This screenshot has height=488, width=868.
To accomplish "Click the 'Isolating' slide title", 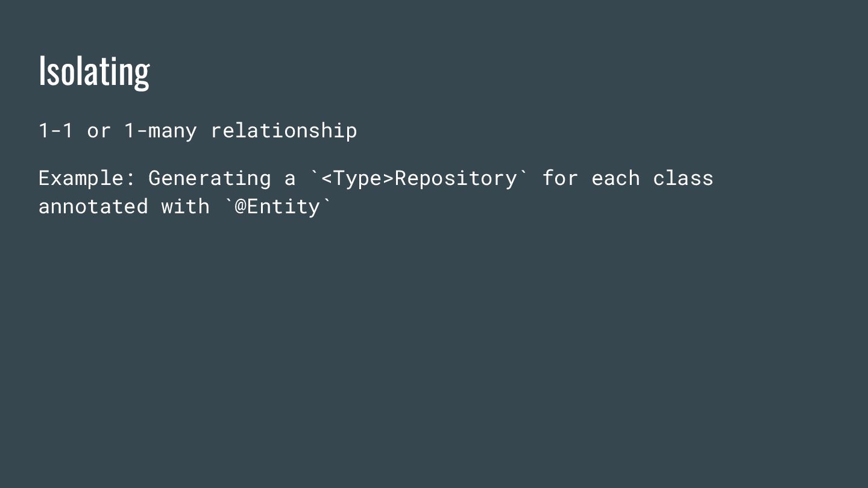I will tap(94, 71).
